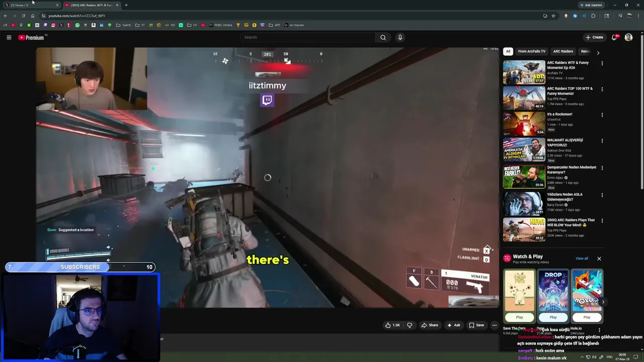Play the Drop game
Image resolution: width=644 pixels, height=362 pixels.
point(553,317)
